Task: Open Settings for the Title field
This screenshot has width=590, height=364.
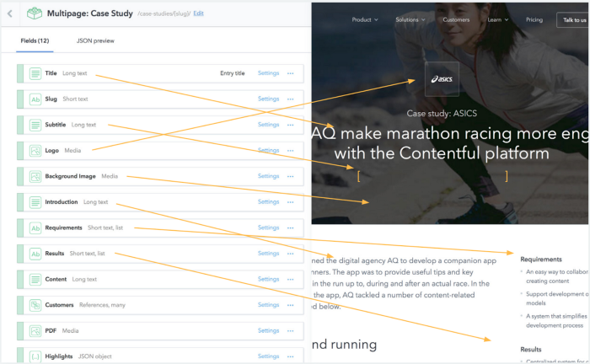Action: click(268, 73)
